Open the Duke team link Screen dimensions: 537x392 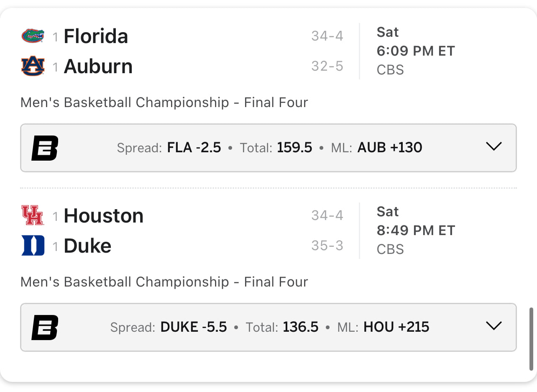87,246
